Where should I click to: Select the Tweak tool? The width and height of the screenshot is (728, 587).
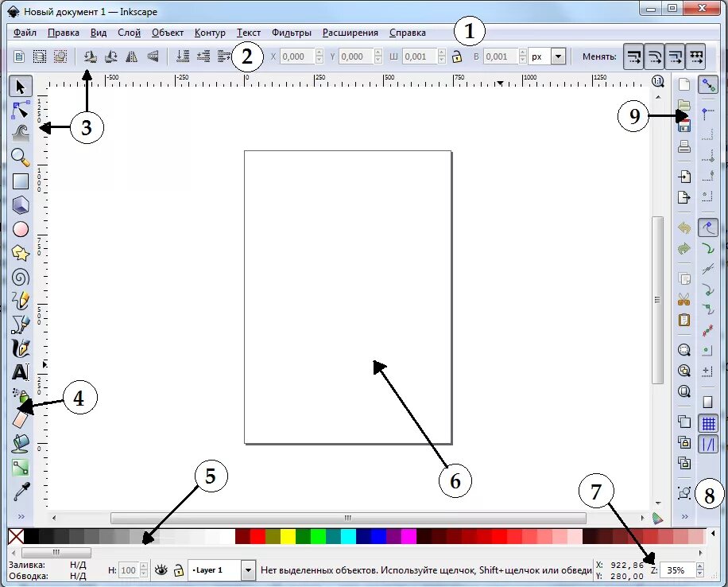coord(21,134)
